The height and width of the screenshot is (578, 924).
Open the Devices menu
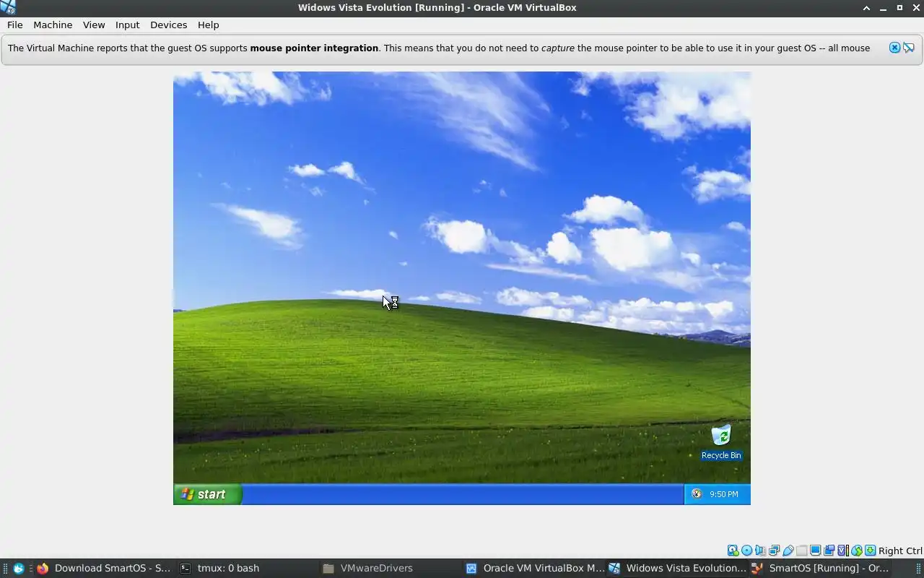pos(168,25)
